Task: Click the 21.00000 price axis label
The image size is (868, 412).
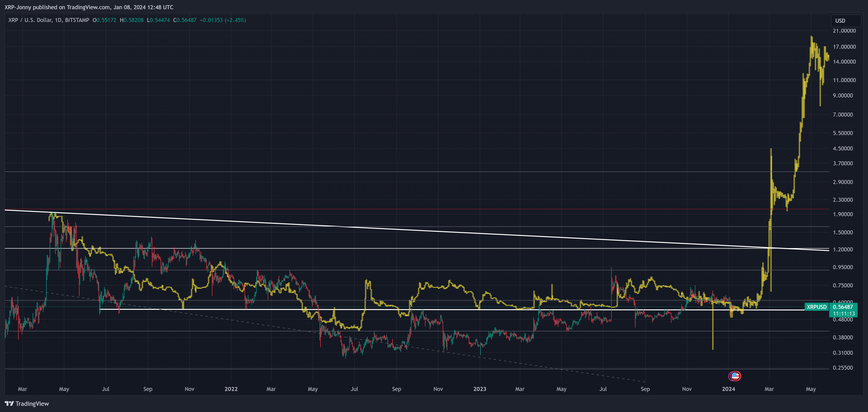Action: pos(844,31)
